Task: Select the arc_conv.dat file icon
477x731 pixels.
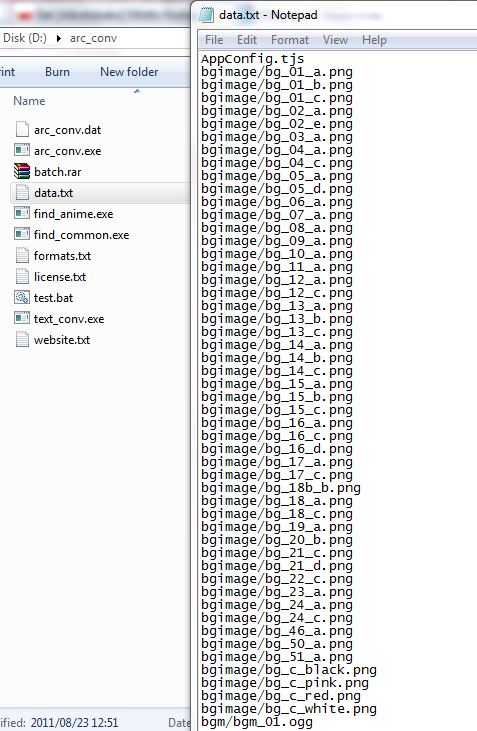Action: coord(22,129)
